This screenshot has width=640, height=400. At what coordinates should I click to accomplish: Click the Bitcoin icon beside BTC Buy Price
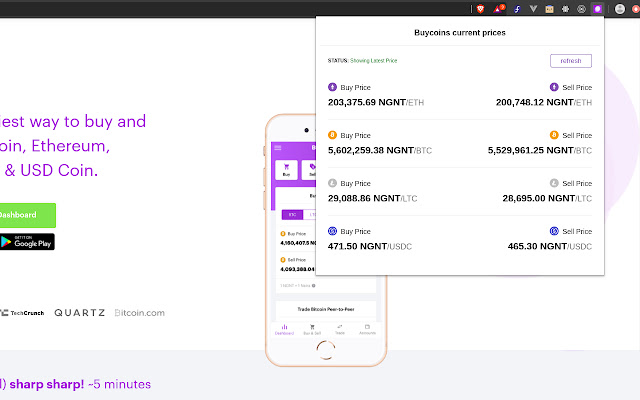point(332,135)
